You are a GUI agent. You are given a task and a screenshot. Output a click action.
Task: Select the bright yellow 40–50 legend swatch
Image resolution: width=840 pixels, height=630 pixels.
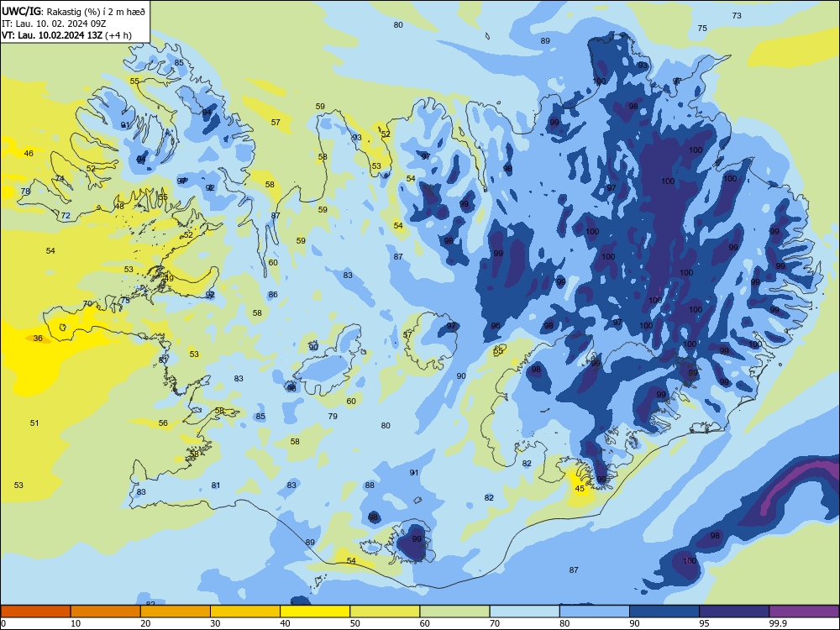pyautogui.click(x=315, y=612)
